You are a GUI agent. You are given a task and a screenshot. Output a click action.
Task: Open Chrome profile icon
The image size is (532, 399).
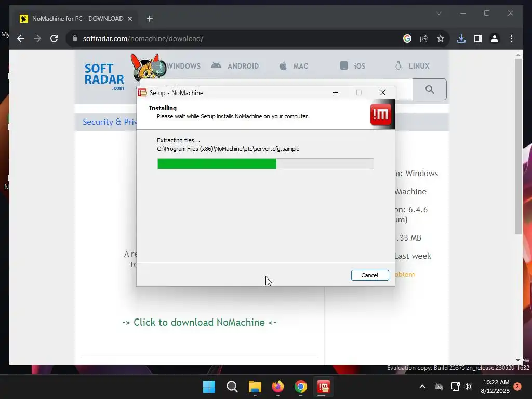[x=495, y=38]
